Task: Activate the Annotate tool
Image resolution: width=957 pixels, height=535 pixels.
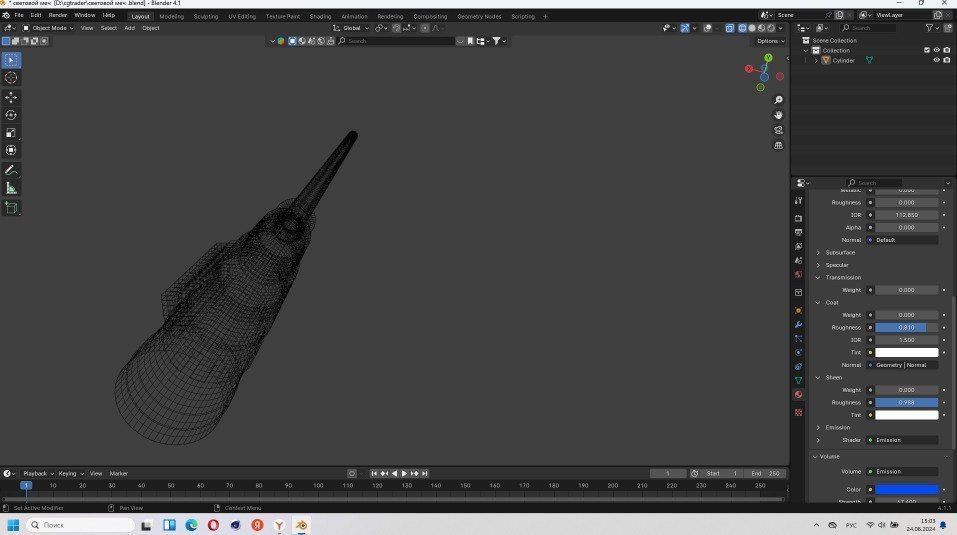Action: pyautogui.click(x=11, y=170)
